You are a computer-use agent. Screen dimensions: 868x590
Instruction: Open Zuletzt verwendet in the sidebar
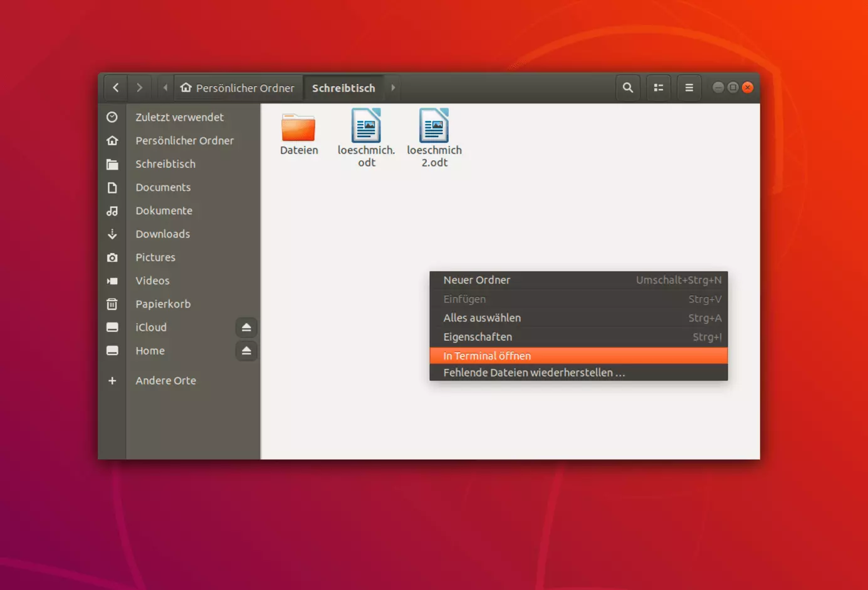(179, 117)
